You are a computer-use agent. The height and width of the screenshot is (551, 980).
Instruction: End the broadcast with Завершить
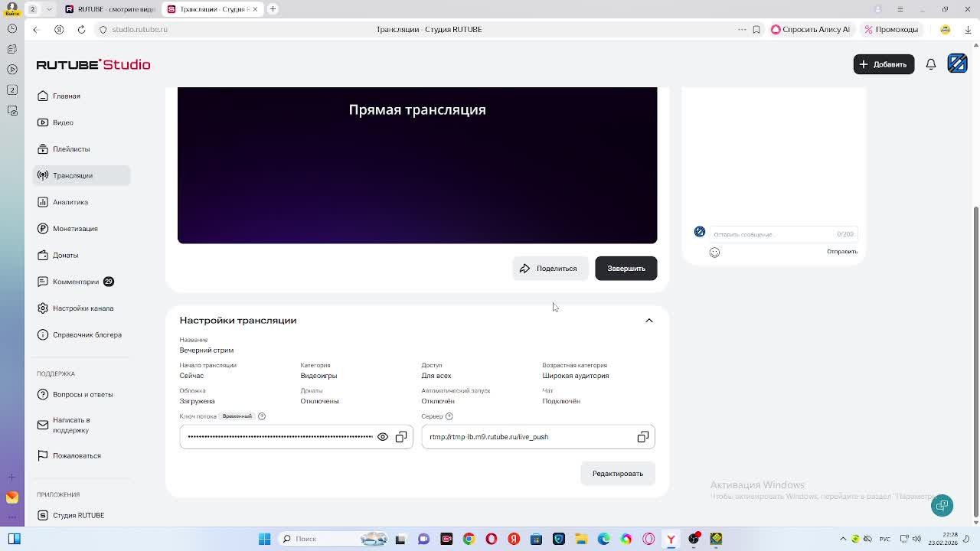tap(626, 269)
